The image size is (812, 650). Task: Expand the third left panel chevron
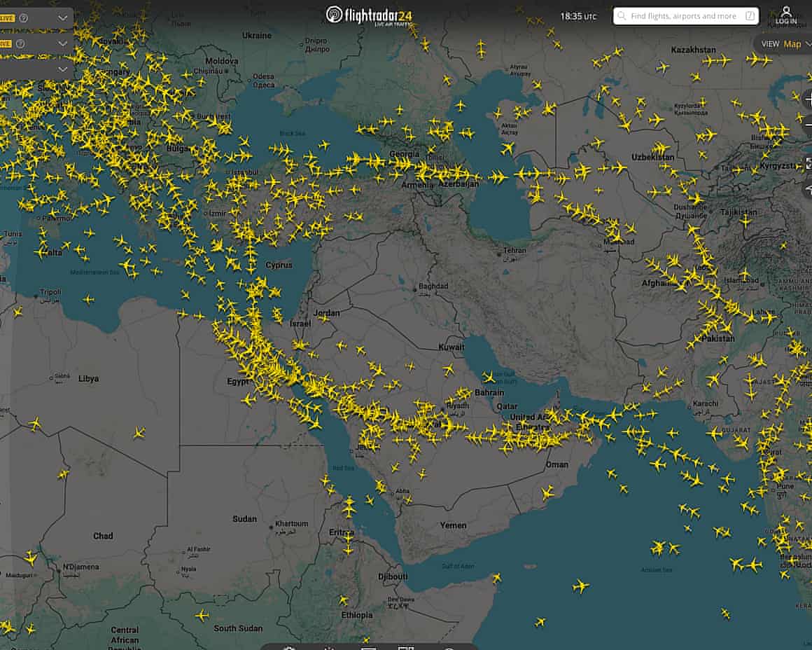coord(63,69)
